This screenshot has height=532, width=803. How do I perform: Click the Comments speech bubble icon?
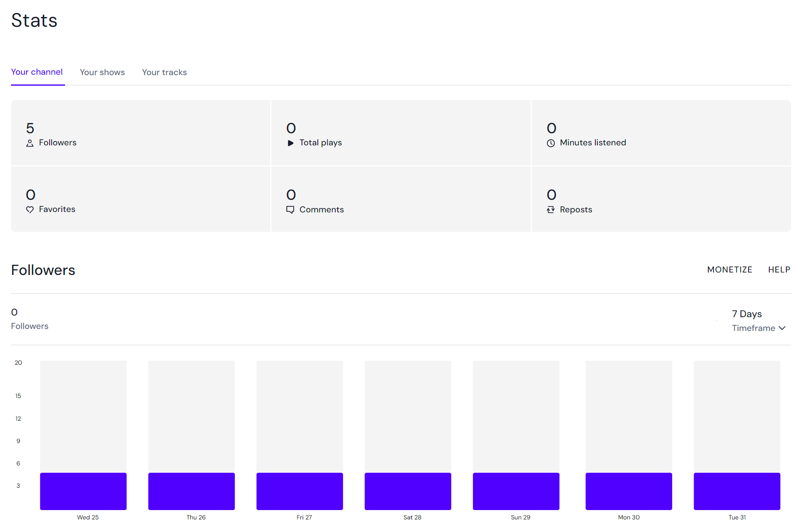(290, 210)
